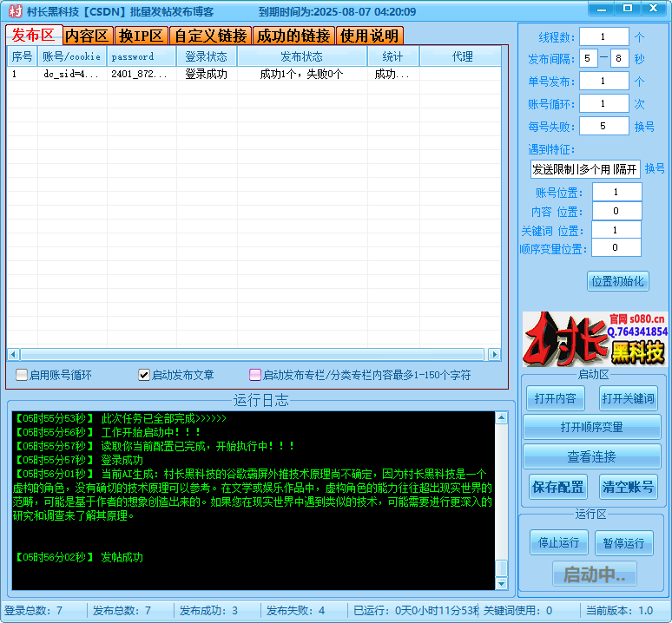Click the status bar entry 发布成功: 3

coord(208,610)
